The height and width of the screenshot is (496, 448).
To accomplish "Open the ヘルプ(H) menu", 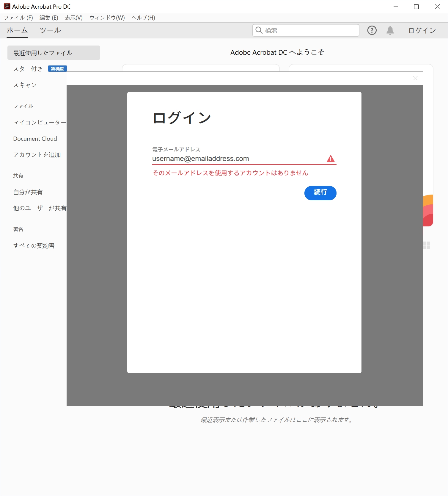I will tap(144, 18).
